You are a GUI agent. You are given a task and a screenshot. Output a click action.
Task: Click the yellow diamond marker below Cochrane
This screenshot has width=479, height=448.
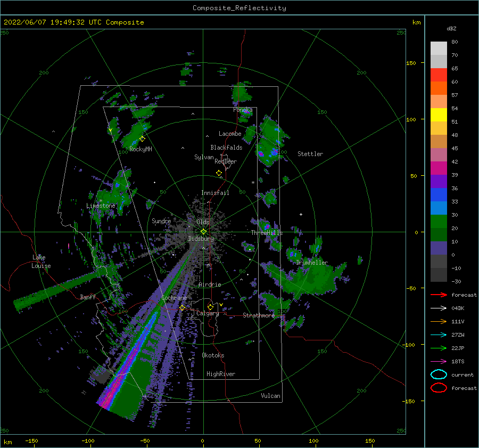point(182,307)
